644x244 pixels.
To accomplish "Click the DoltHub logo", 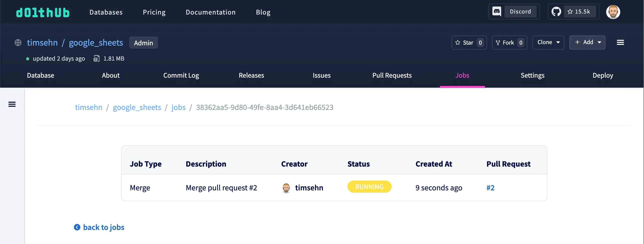I will tap(43, 12).
